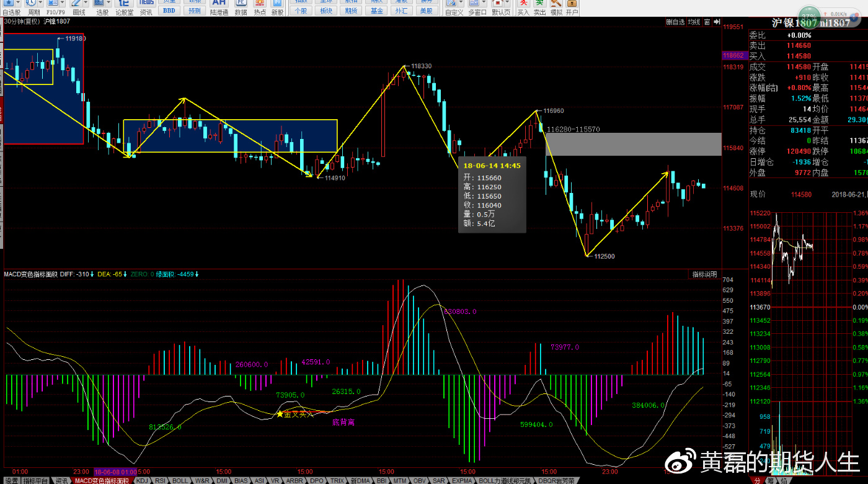Click the 个股 button
Image resolution: width=868 pixels, height=484 pixels.
coord(301,11)
